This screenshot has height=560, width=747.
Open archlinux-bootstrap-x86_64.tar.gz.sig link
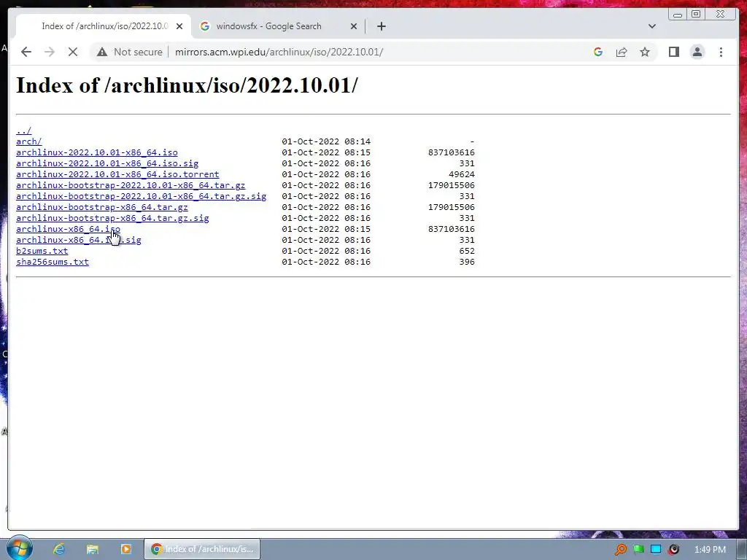112,218
